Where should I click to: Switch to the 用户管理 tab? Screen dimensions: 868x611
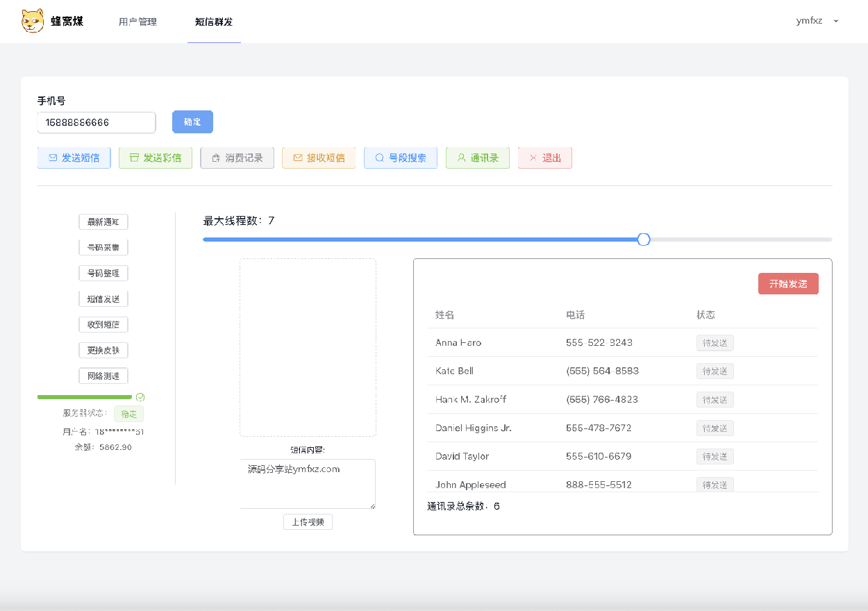[x=137, y=22]
